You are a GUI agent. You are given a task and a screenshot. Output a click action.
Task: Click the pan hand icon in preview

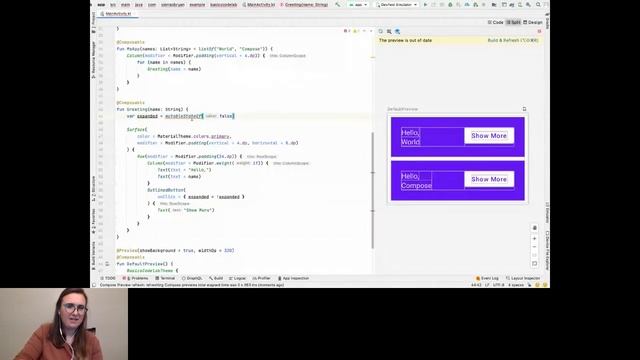[534, 228]
